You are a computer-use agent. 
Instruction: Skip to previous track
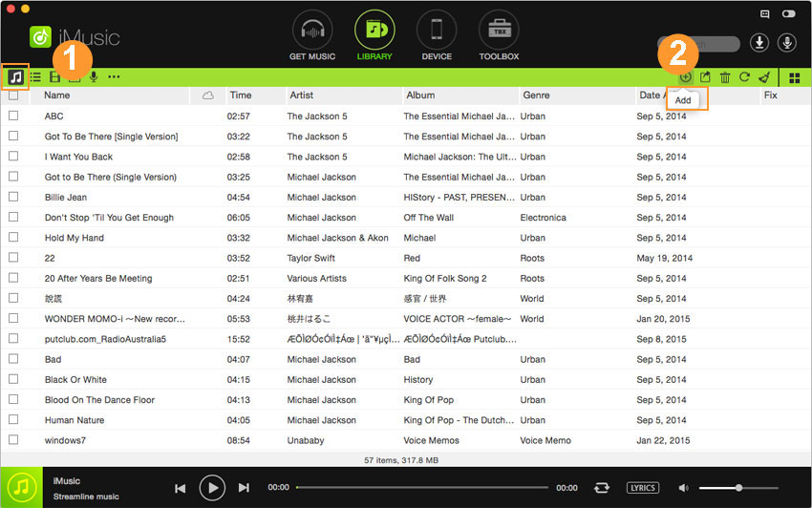(181, 488)
